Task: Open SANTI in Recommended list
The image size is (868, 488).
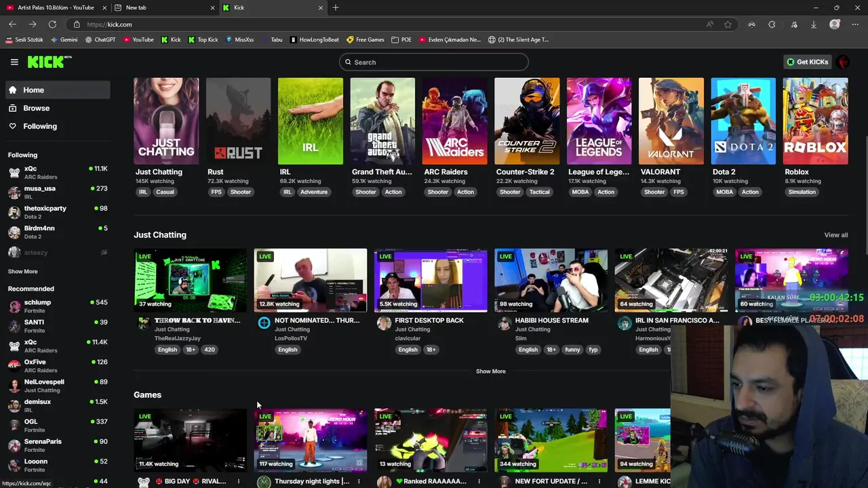Action: coord(58,325)
